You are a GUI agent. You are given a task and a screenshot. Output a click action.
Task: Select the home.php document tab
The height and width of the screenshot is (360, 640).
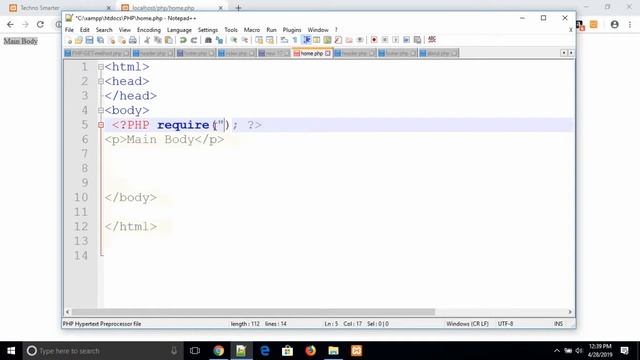[312, 53]
